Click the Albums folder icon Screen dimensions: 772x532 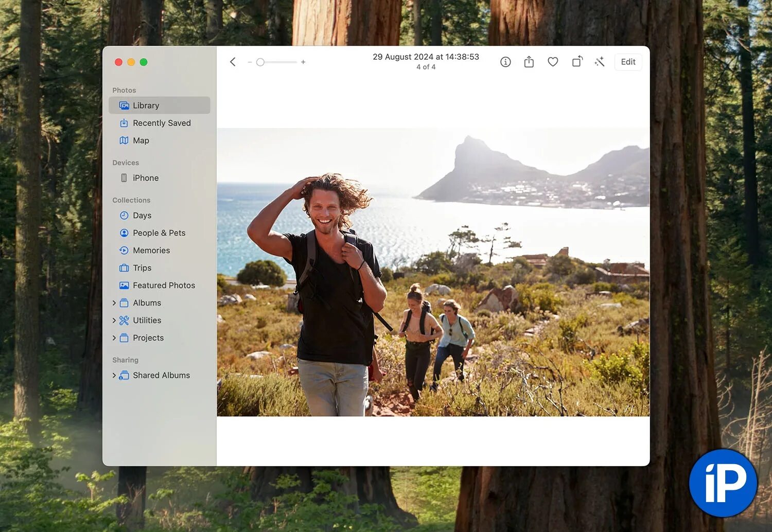click(x=124, y=303)
